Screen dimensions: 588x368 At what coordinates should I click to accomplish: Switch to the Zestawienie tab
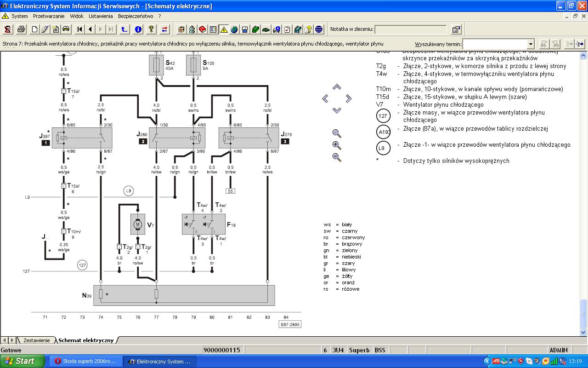tap(36, 340)
